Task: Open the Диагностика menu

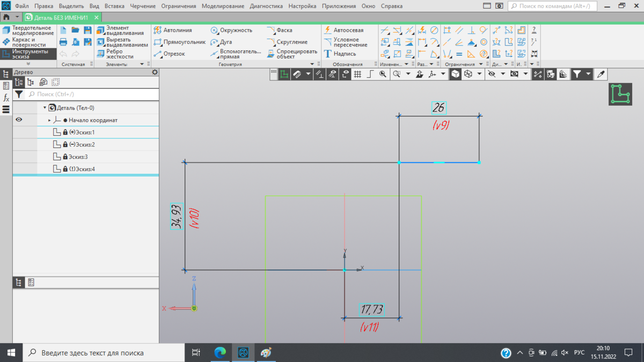Action: click(x=266, y=6)
